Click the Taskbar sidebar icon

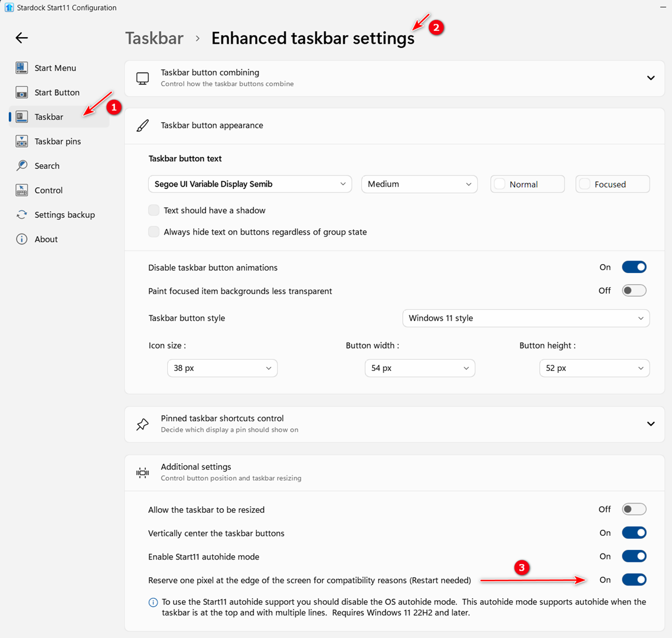(22, 116)
